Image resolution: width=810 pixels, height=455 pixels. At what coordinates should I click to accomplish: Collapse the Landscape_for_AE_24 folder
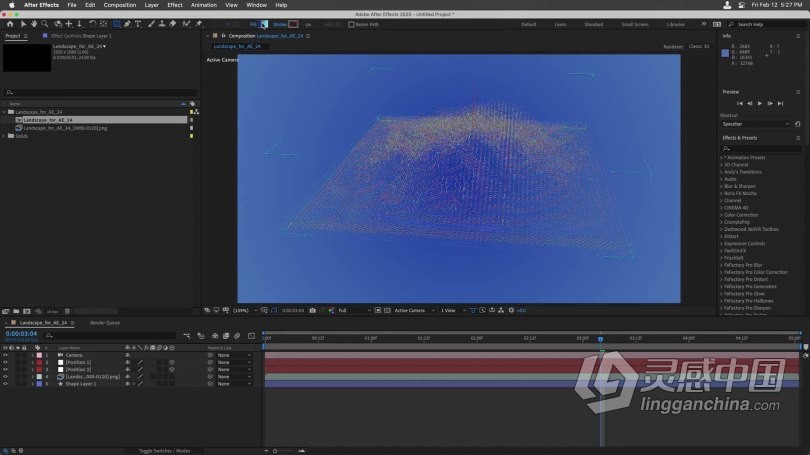[4, 112]
